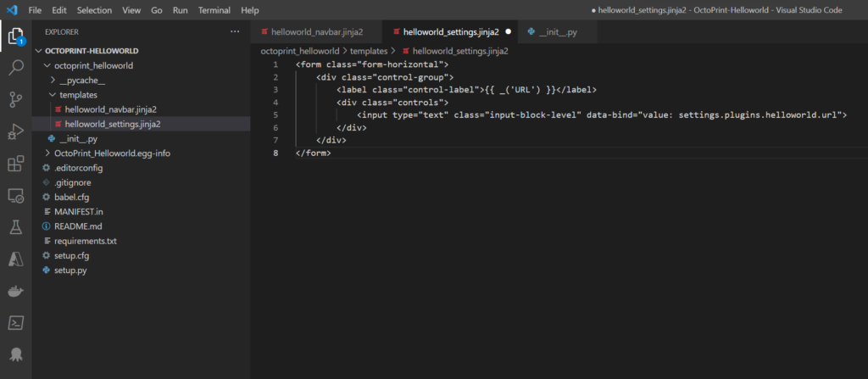
Task: Open the Search view icon
Action: pyautogui.click(x=15, y=68)
